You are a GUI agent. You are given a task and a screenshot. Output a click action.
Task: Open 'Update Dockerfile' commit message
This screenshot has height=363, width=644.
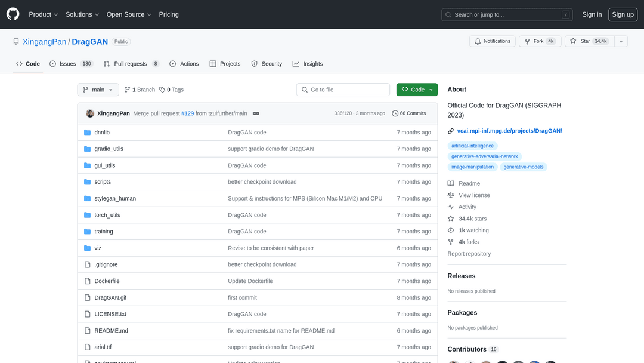250,281
